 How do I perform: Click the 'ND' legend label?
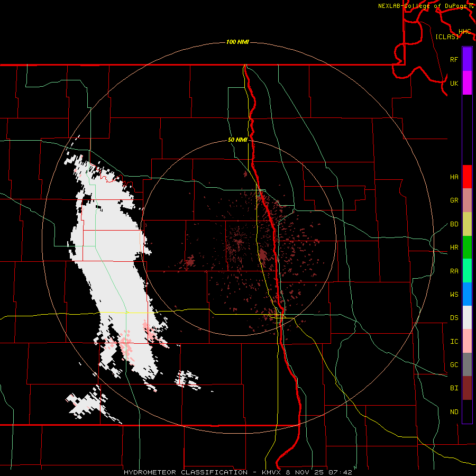pos(454,412)
